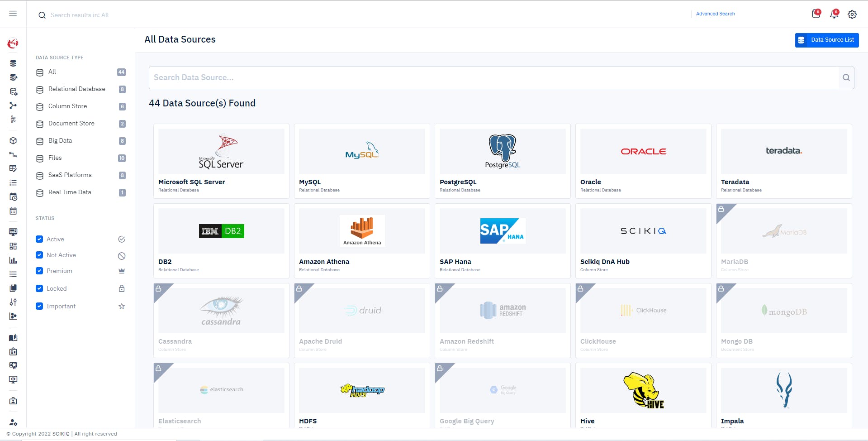Viewport: 868px width, 441px height.
Task: Toggle the Locked status checkbox
Action: [x=39, y=288]
